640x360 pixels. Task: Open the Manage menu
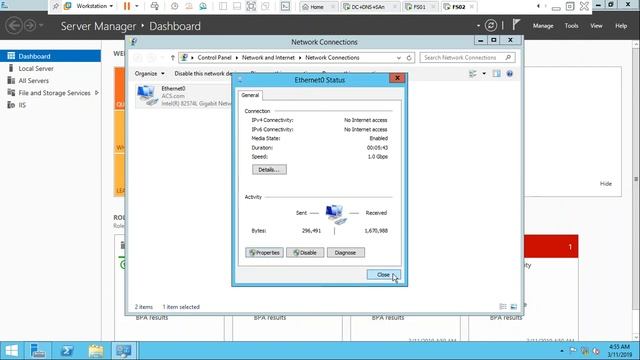543,26
